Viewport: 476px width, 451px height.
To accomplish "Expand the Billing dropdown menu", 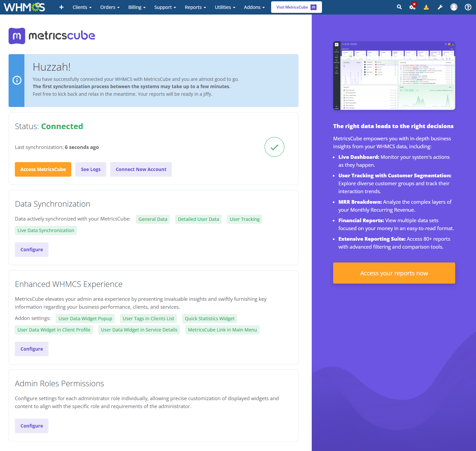I will [x=137, y=7].
